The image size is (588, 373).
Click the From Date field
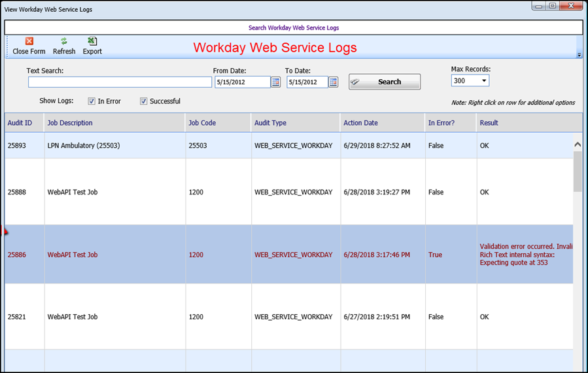(243, 82)
